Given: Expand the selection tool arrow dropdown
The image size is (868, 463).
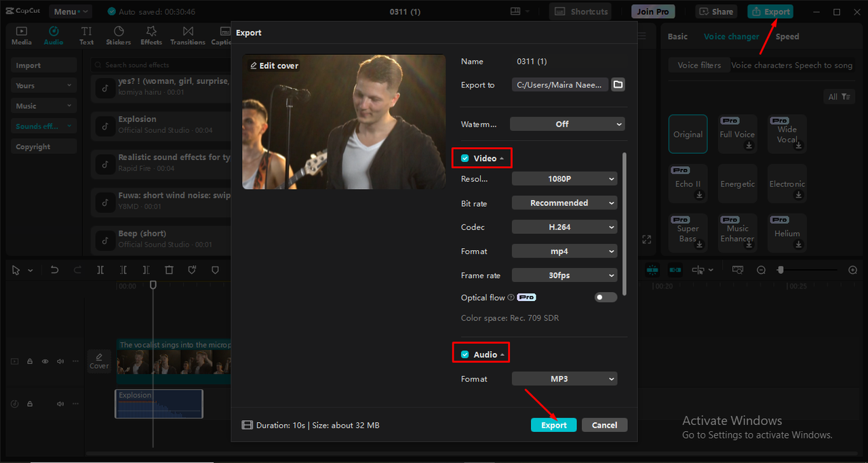Looking at the screenshot, I should point(31,270).
